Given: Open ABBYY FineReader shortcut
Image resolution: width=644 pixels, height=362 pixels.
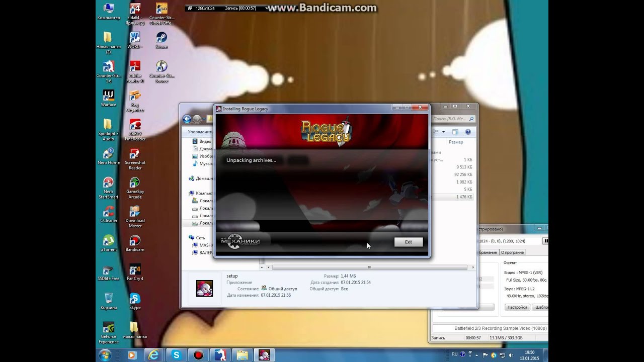Looking at the screenshot, I should [x=135, y=130].
